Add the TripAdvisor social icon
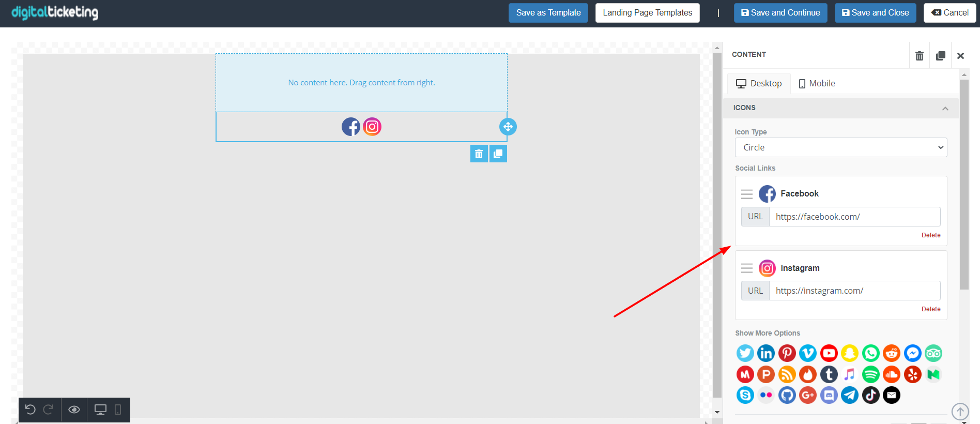Viewport: 980px width, 424px height. (x=933, y=353)
